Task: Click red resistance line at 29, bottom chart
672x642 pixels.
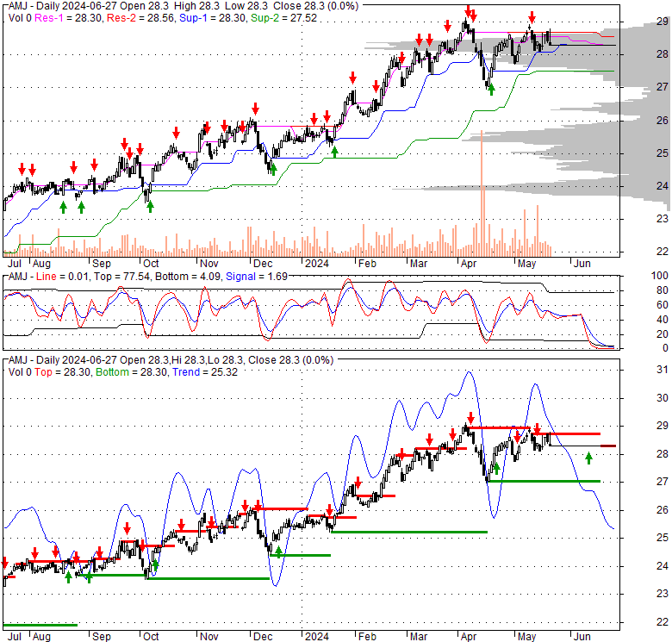Action: coord(500,427)
